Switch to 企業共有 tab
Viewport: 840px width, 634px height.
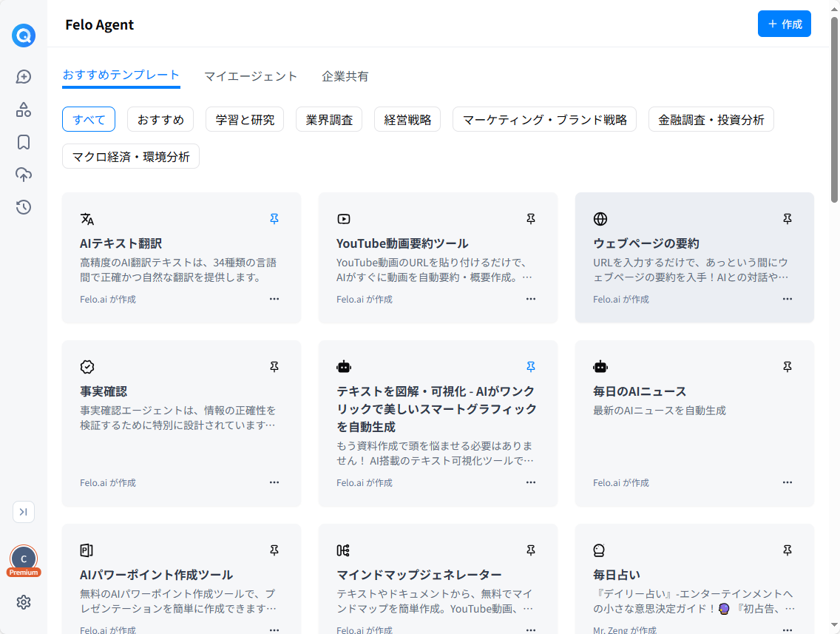[345, 76]
